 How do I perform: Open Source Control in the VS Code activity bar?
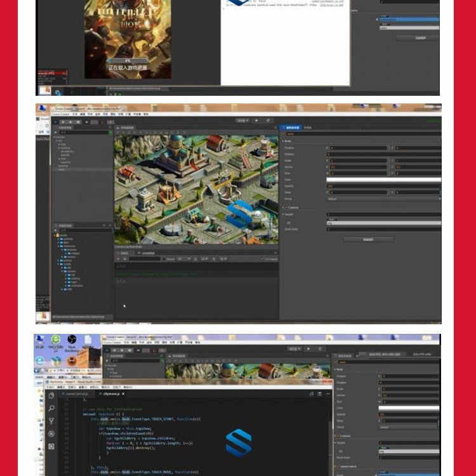[51, 421]
